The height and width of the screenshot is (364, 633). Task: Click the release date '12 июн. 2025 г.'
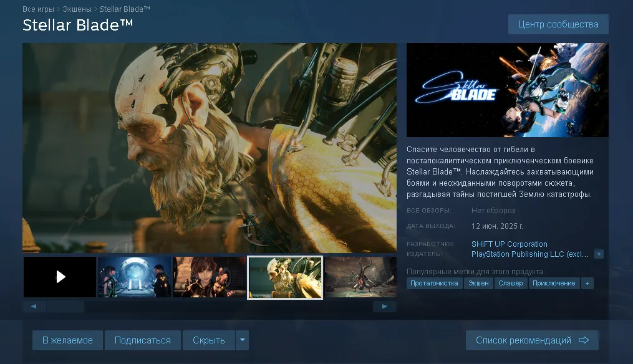(497, 226)
